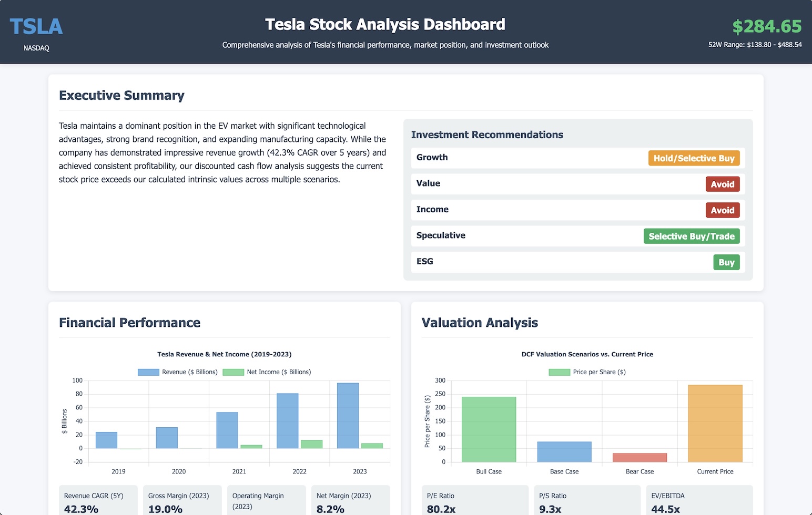Click the TSLA ticker logo
The height and width of the screenshot is (515, 812).
(36, 27)
